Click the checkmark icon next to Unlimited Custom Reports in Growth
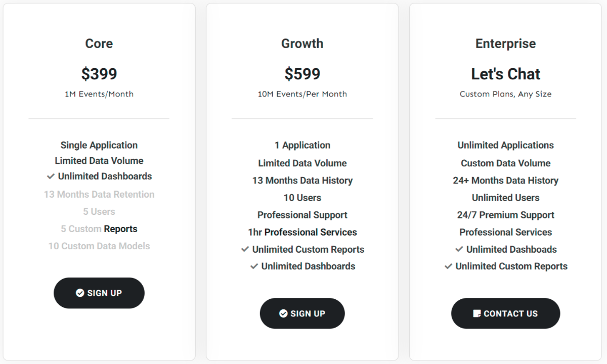The height and width of the screenshot is (364, 607). (245, 249)
